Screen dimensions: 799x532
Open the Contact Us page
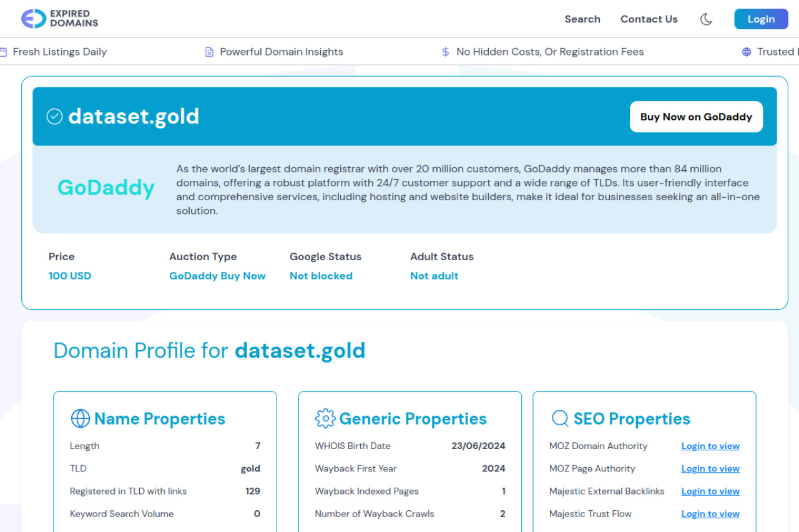coord(649,19)
